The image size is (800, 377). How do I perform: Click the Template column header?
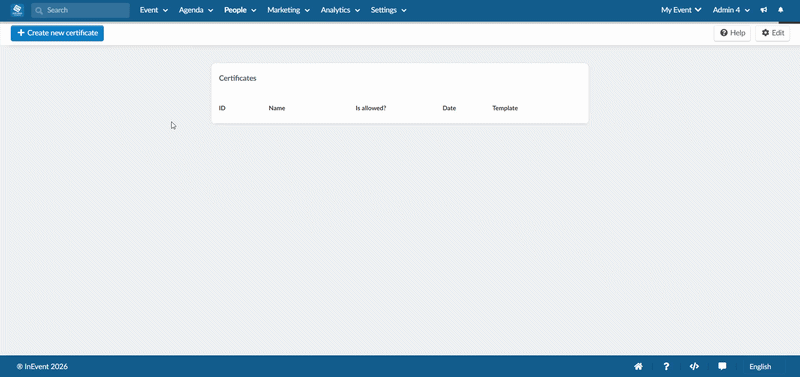tap(505, 108)
